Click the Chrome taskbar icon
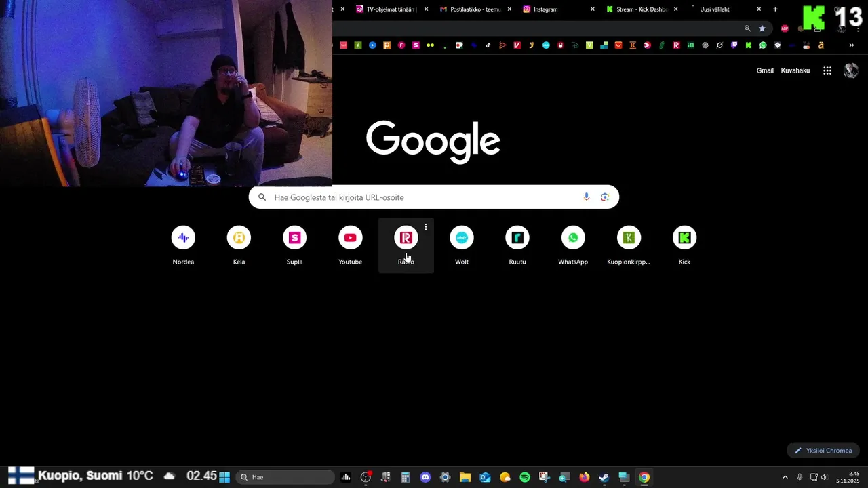868x488 pixels. pos(644,477)
